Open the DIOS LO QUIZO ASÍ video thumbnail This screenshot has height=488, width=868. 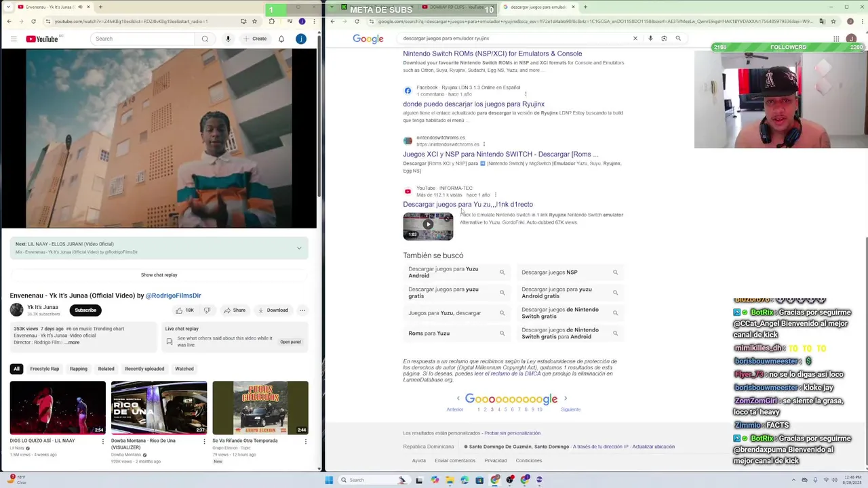click(58, 407)
